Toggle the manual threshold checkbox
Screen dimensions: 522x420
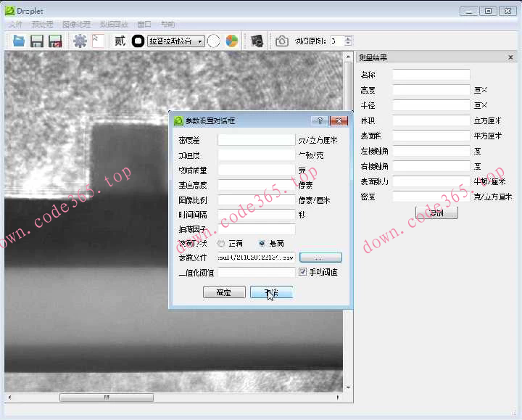click(x=303, y=272)
